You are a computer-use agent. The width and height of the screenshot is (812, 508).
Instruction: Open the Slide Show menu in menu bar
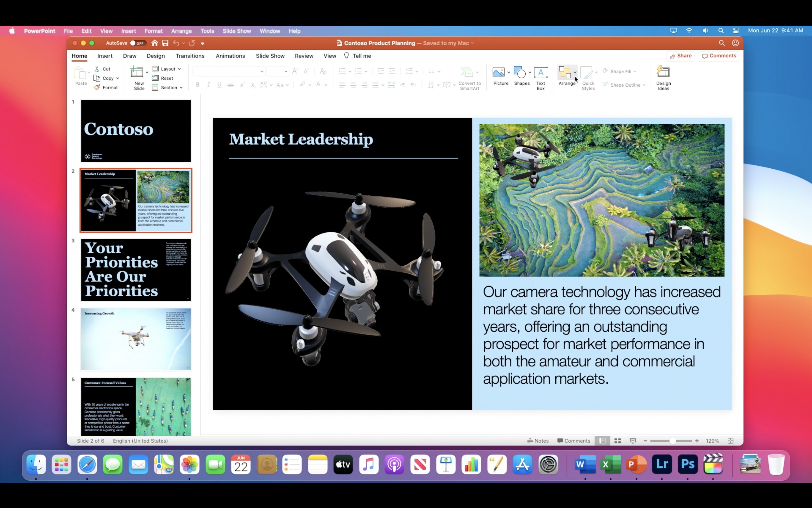pyautogui.click(x=237, y=31)
